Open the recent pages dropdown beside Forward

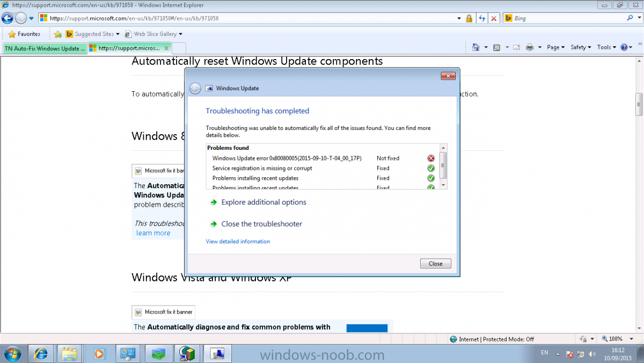pyautogui.click(x=32, y=18)
